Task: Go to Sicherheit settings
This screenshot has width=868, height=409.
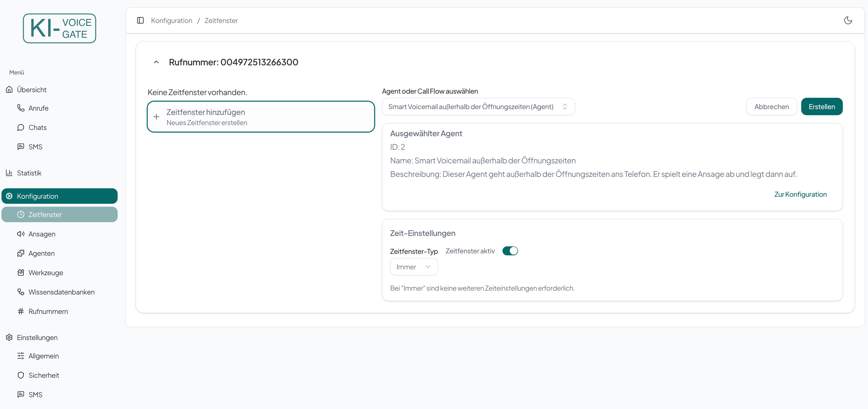Action: tap(44, 375)
